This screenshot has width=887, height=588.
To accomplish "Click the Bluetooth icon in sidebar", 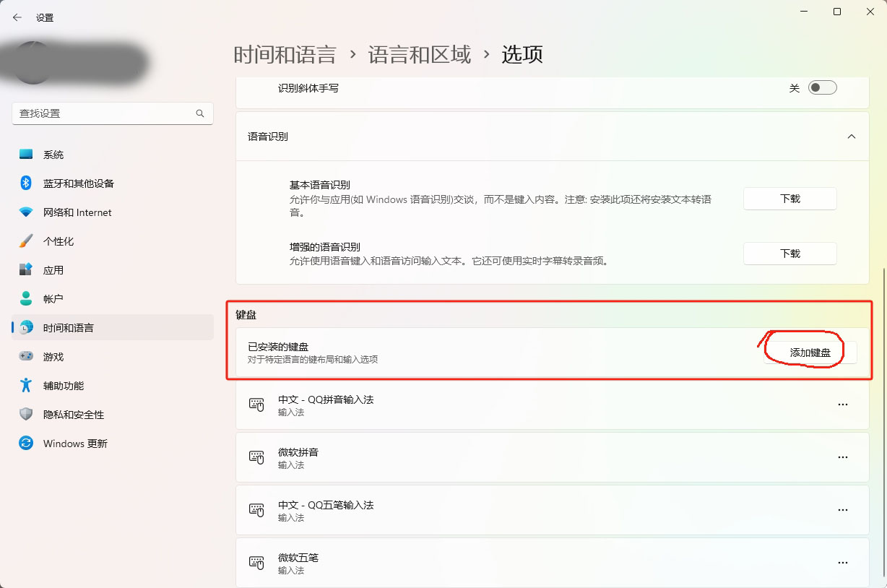I will (26, 183).
